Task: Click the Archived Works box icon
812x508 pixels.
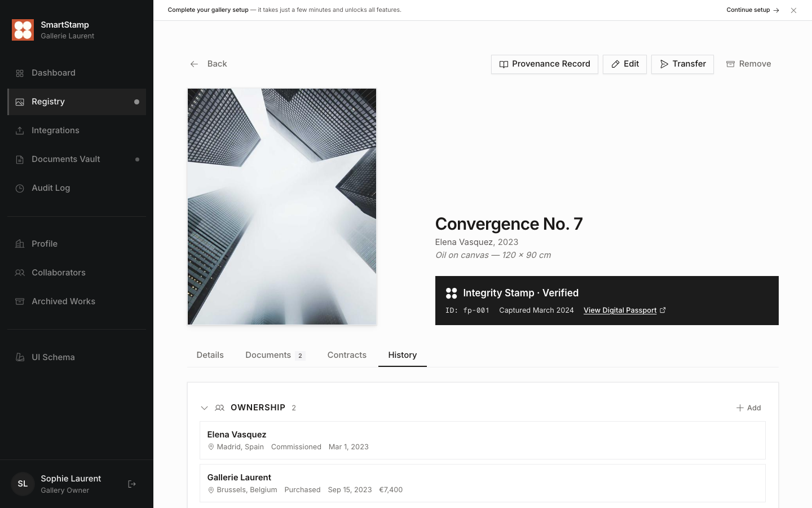Action: [x=20, y=301]
